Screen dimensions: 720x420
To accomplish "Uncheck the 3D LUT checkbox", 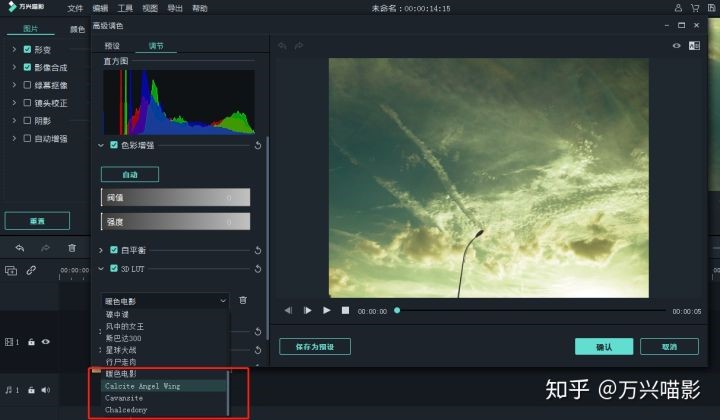I will tap(114, 269).
